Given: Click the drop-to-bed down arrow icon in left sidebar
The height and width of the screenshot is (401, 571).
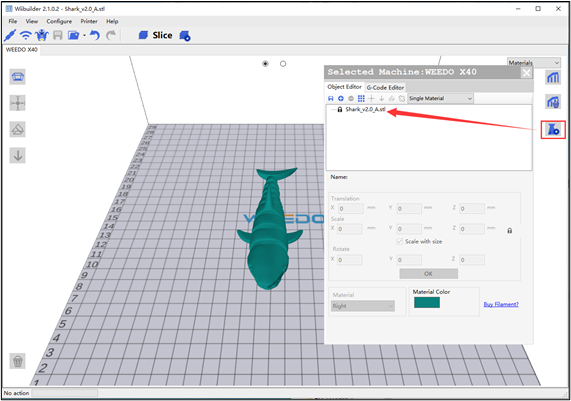Looking at the screenshot, I should 17,156.
